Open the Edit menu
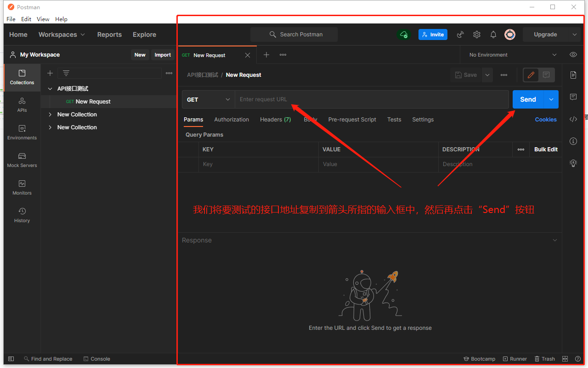 [x=26, y=19]
